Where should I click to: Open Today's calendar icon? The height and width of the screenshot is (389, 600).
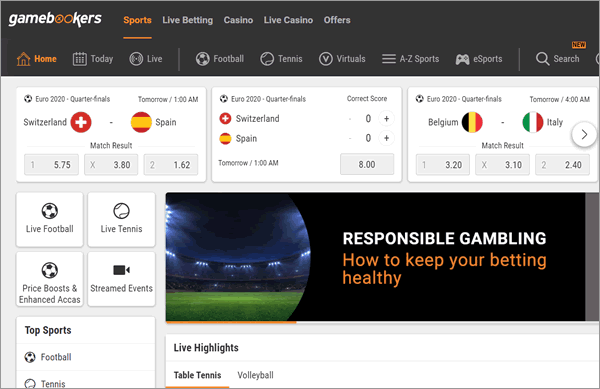tap(80, 59)
